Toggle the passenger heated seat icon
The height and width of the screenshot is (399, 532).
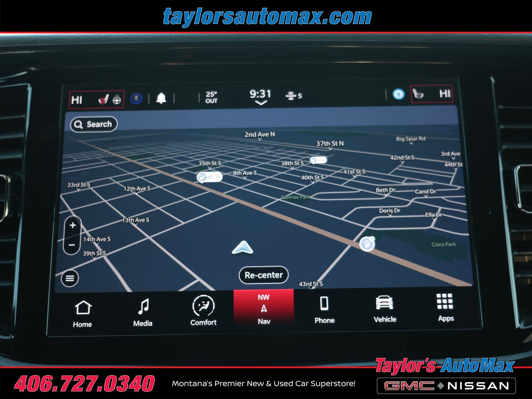(418, 94)
